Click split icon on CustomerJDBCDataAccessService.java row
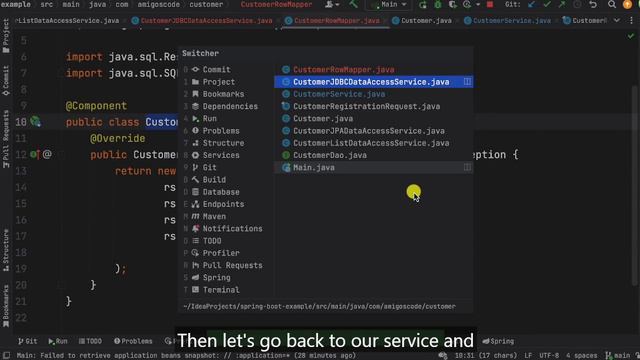The image size is (640, 360). point(467,82)
